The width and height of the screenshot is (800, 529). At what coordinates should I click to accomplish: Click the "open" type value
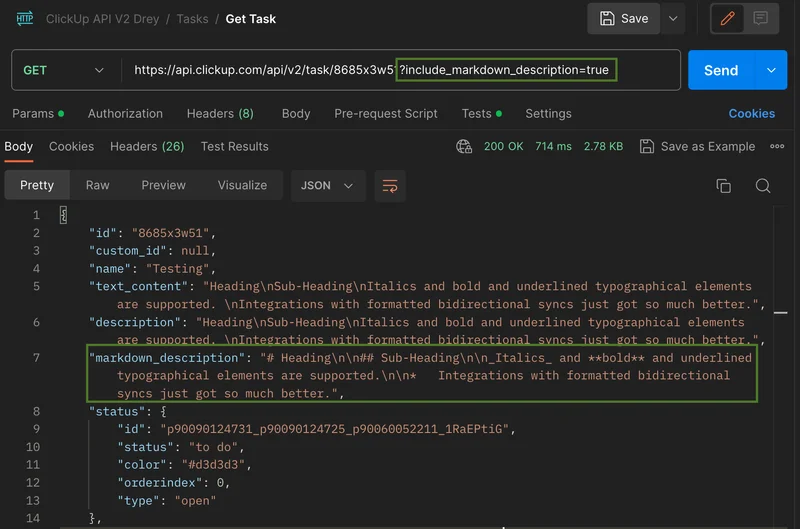(195, 501)
